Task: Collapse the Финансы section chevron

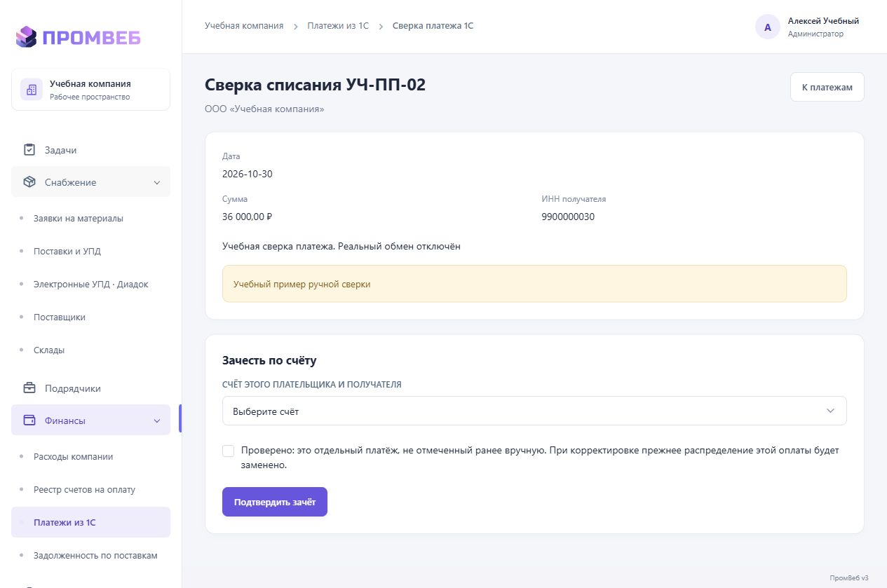Action: coord(156,421)
